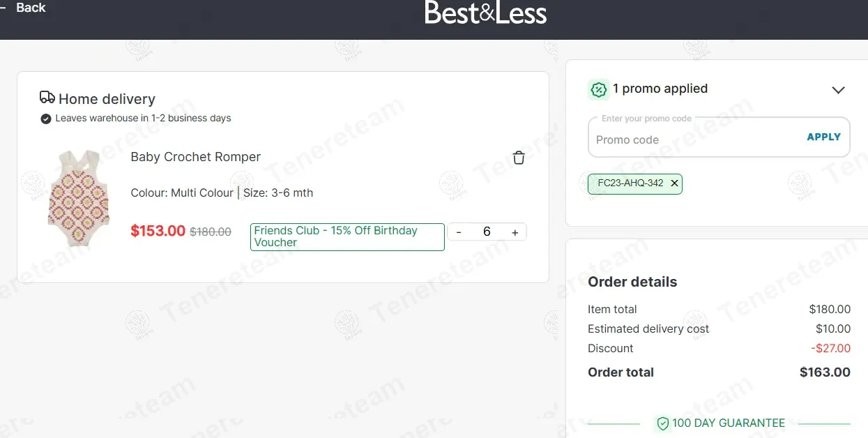Screen dimensions: 868x438
Task: Click the 1 promo applied header
Action: tap(660, 89)
